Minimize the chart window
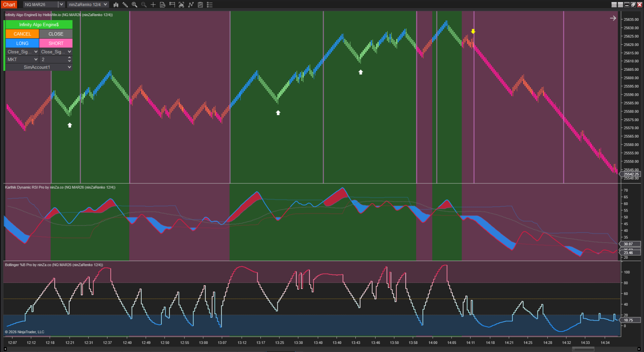Image resolution: width=644 pixels, height=352 pixels. pos(627,5)
